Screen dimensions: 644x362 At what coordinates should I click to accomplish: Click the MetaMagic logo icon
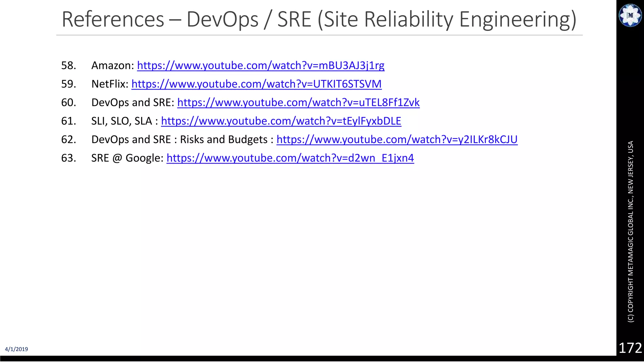pyautogui.click(x=630, y=15)
